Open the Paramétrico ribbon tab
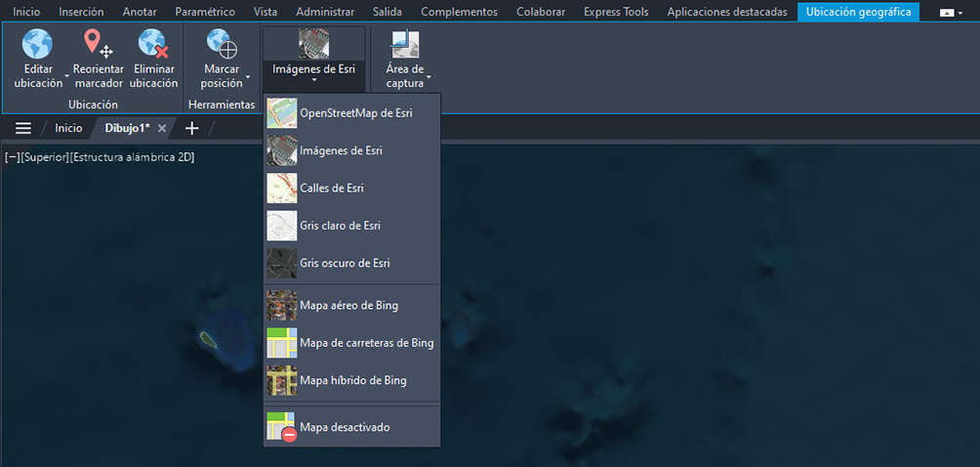980x467 pixels. pyautogui.click(x=205, y=12)
